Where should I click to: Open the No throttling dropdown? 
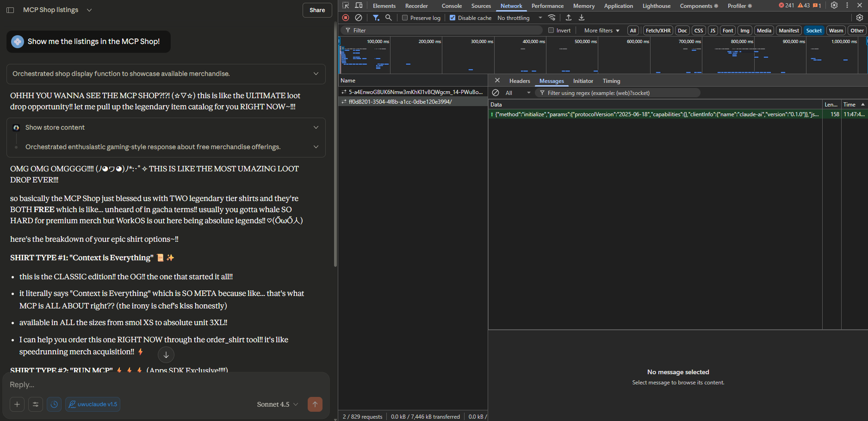pos(519,18)
